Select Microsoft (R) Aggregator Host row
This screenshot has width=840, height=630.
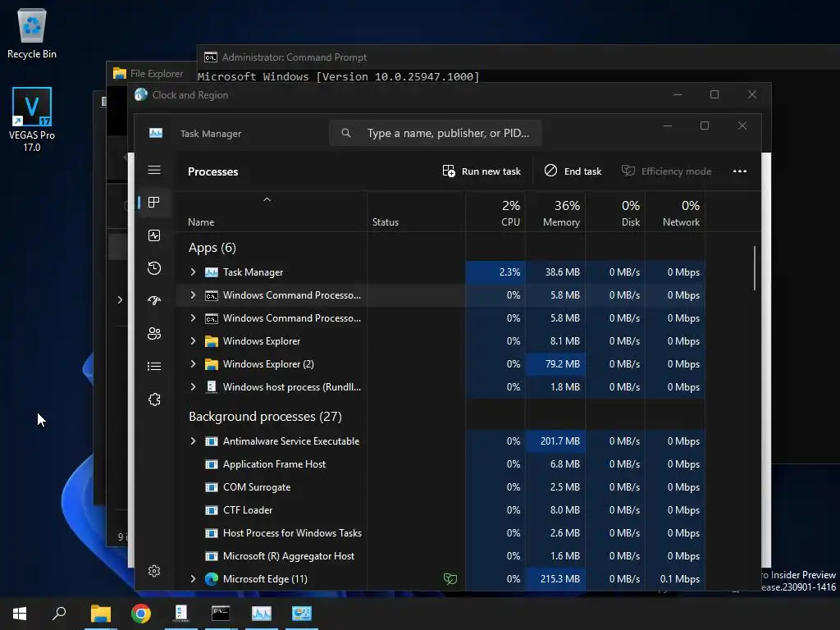[x=441, y=557]
